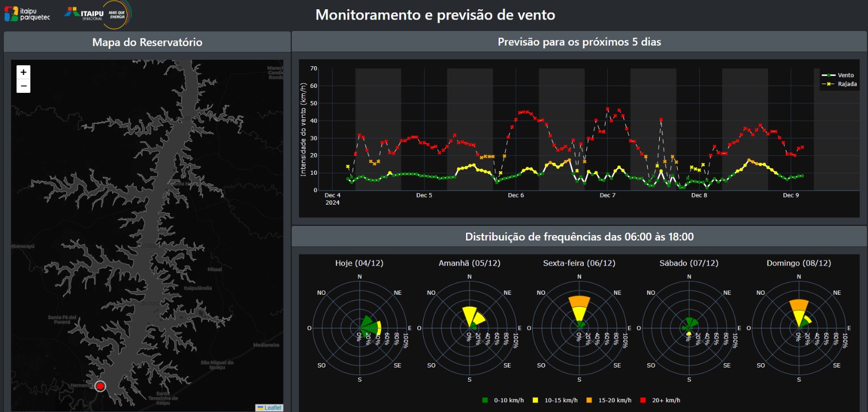Click the Itaipu Binacional logo

(97, 14)
